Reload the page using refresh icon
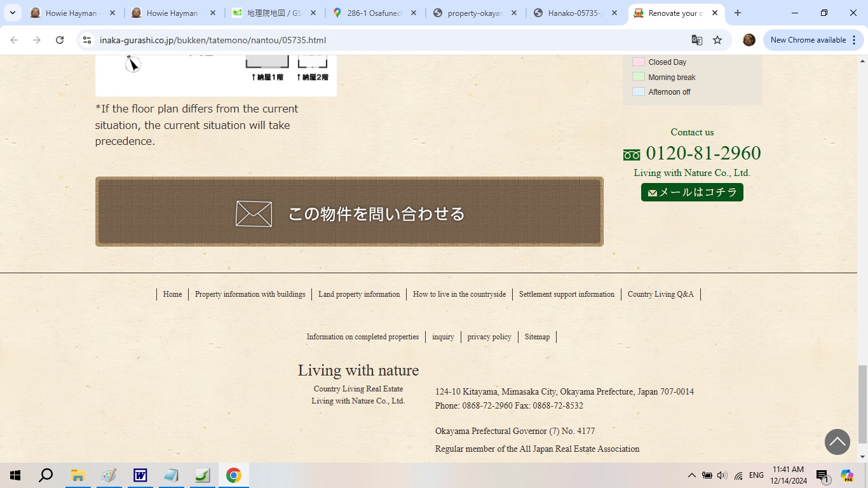The height and width of the screenshot is (488, 868). click(x=60, y=40)
